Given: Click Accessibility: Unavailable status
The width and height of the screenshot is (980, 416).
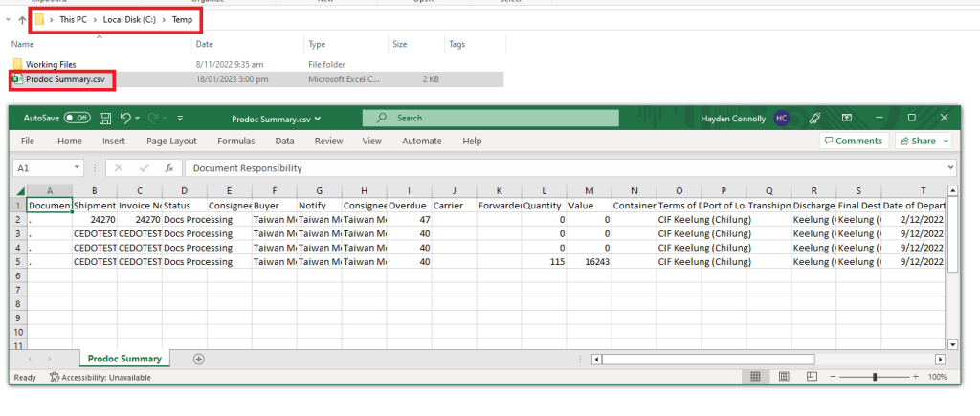Looking at the screenshot, I should point(100,378).
